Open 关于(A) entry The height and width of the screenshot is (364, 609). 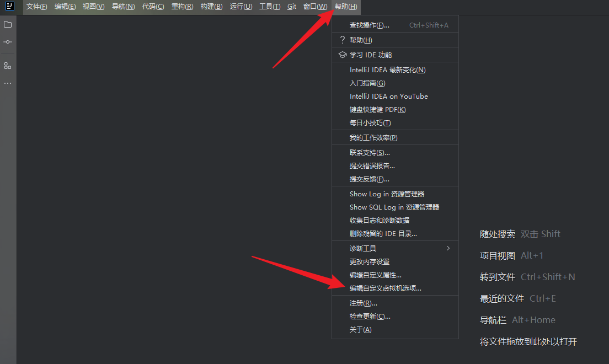(395, 329)
